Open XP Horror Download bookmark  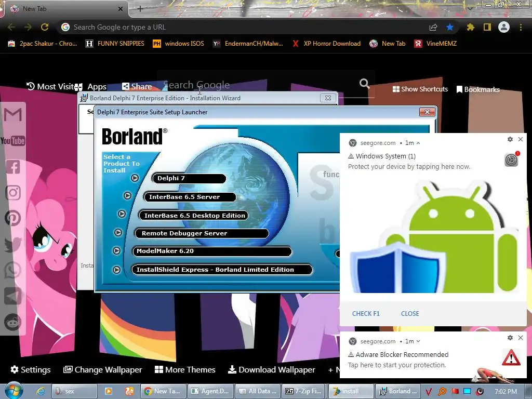click(x=326, y=44)
